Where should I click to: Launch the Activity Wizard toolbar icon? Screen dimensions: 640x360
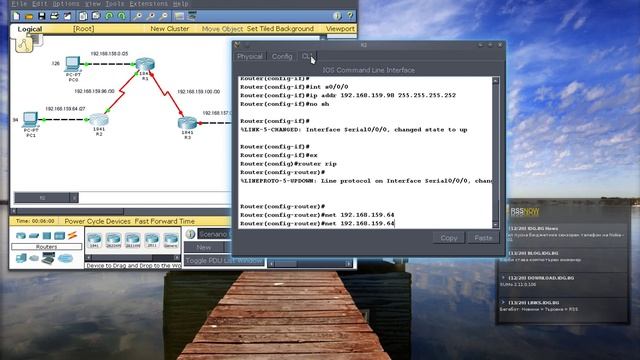coord(67,16)
